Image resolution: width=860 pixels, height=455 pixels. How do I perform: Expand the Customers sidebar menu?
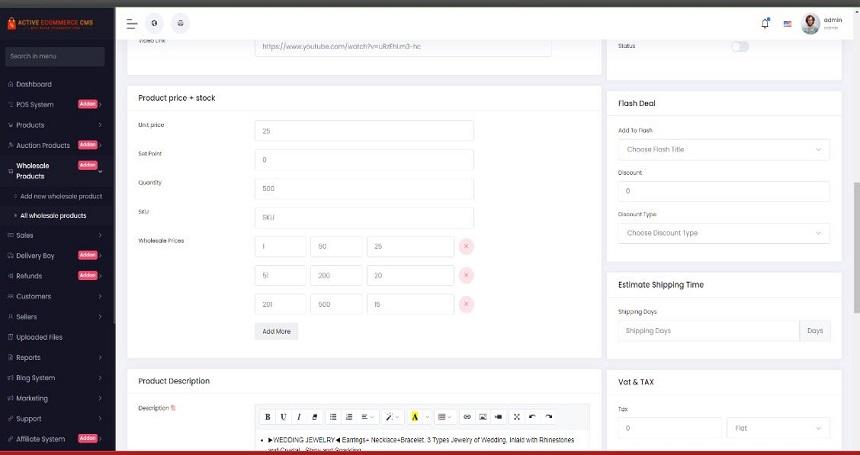pyautogui.click(x=55, y=297)
